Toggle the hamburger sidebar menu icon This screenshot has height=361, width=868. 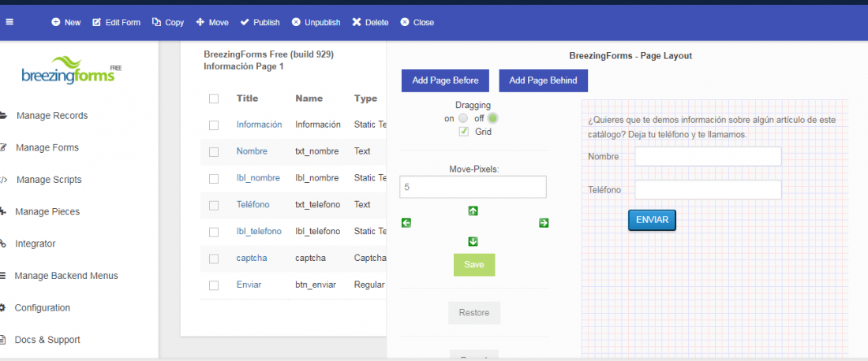coord(9,22)
